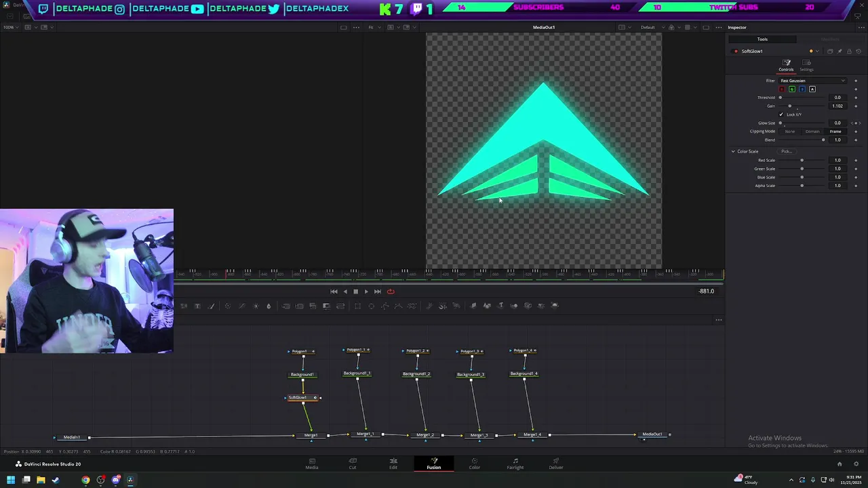Click the Red Scale slider handle
Viewport: 868px width, 488px height.
point(802,161)
